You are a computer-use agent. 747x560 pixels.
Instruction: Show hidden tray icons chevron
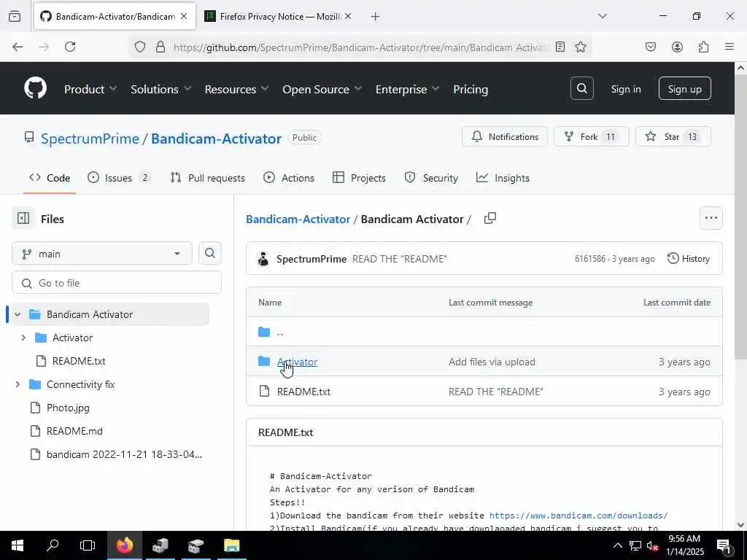click(x=617, y=545)
